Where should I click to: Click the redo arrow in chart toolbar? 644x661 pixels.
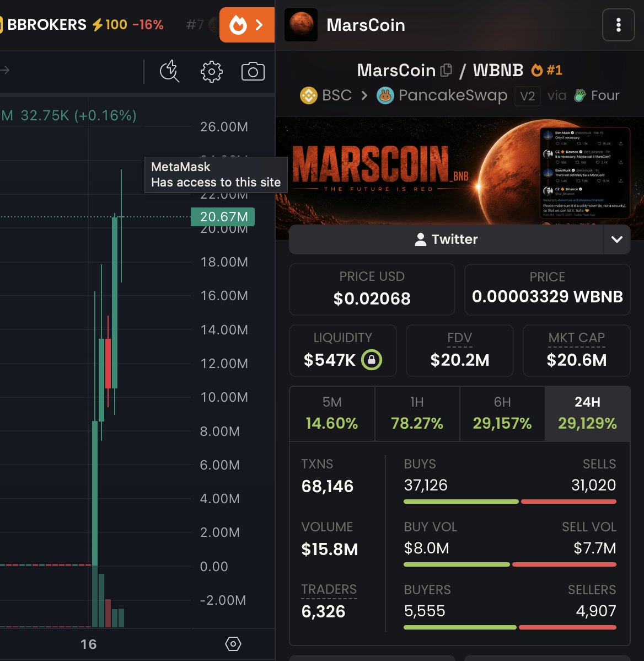[4, 70]
